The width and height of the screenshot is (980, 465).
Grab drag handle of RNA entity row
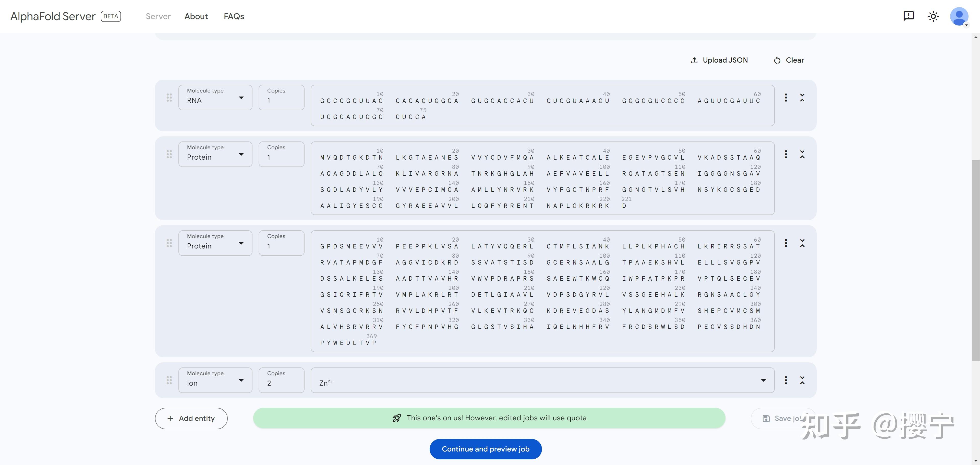(169, 97)
